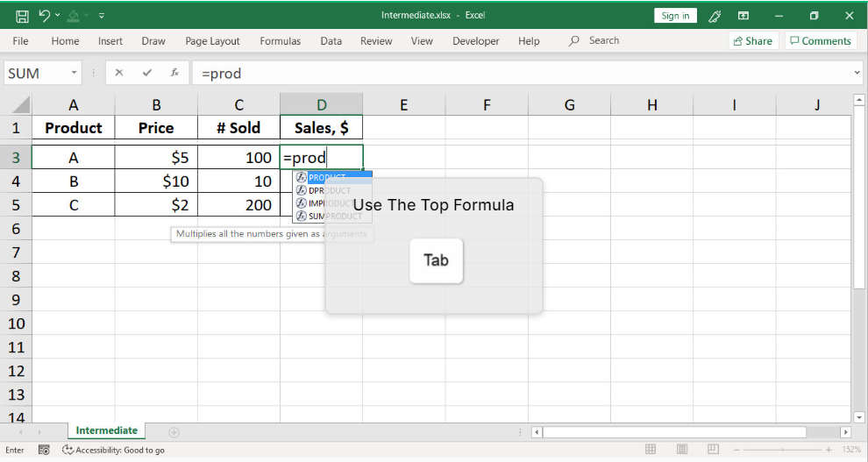
Task: Click the Intermediate sheet tab
Action: click(x=106, y=430)
